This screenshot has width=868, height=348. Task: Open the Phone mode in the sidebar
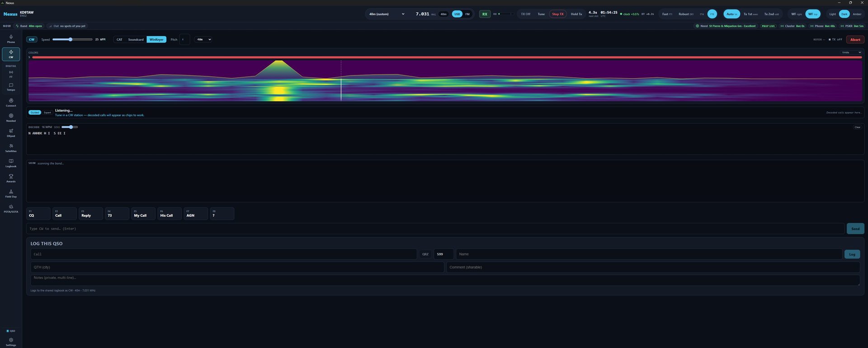point(11,39)
